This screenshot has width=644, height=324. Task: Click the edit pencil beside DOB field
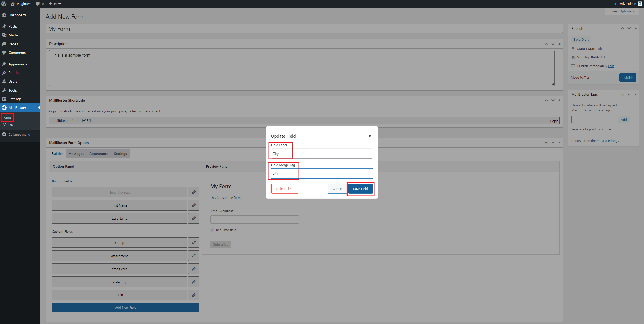click(194, 295)
